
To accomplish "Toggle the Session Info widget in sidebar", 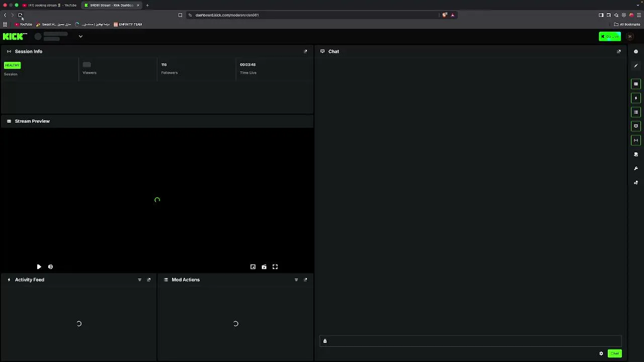I will (636, 140).
